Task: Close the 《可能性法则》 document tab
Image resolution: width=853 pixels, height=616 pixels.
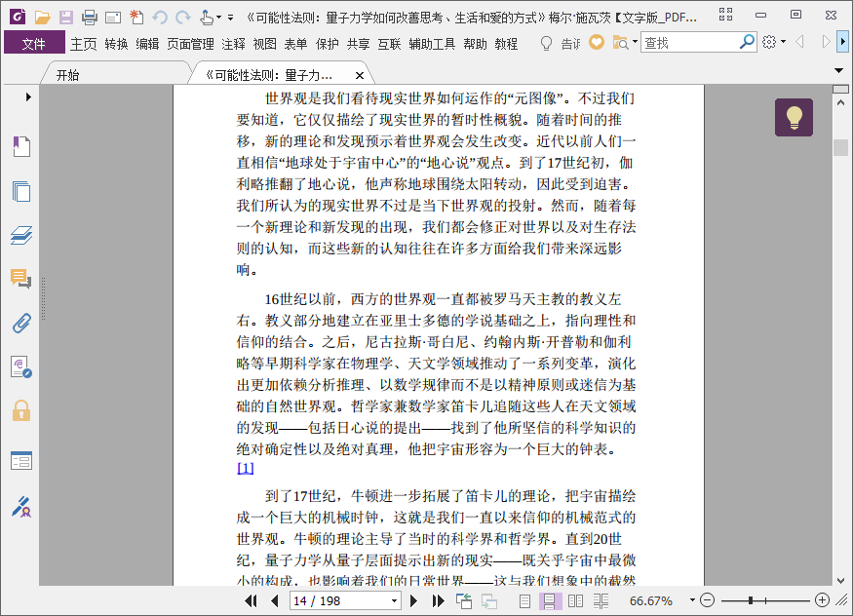Action: pos(360,76)
